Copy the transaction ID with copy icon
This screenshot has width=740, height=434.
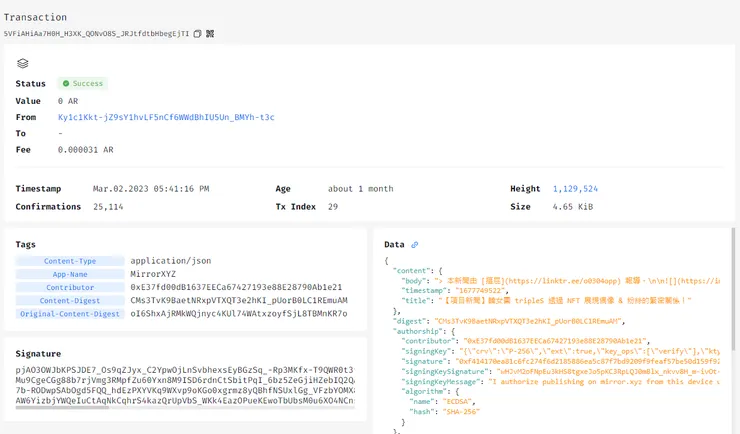(x=198, y=34)
